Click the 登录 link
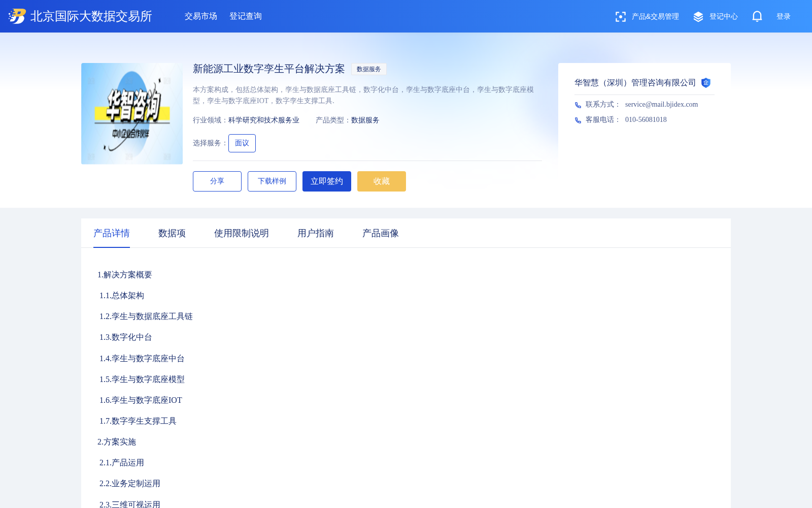 tap(784, 17)
